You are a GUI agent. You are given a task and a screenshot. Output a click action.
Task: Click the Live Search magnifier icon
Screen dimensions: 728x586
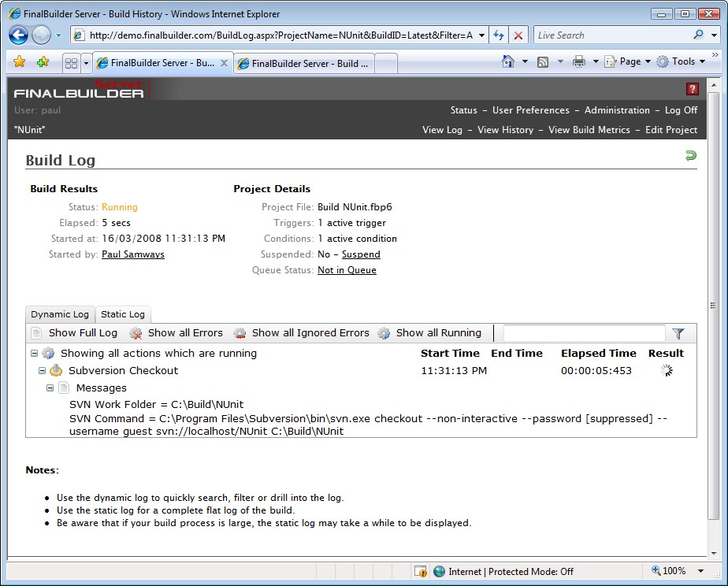(x=698, y=35)
